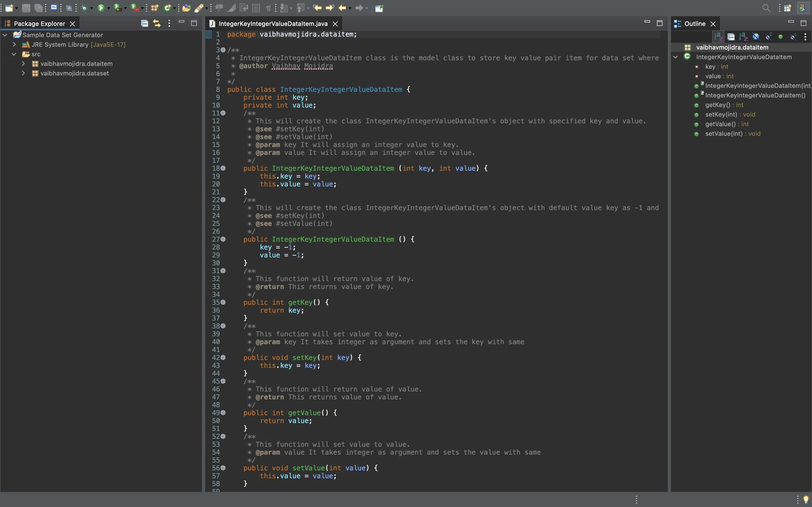Open Run button dropdown arrow
The height and width of the screenshot is (507, 812).
(x=108, y=8)
